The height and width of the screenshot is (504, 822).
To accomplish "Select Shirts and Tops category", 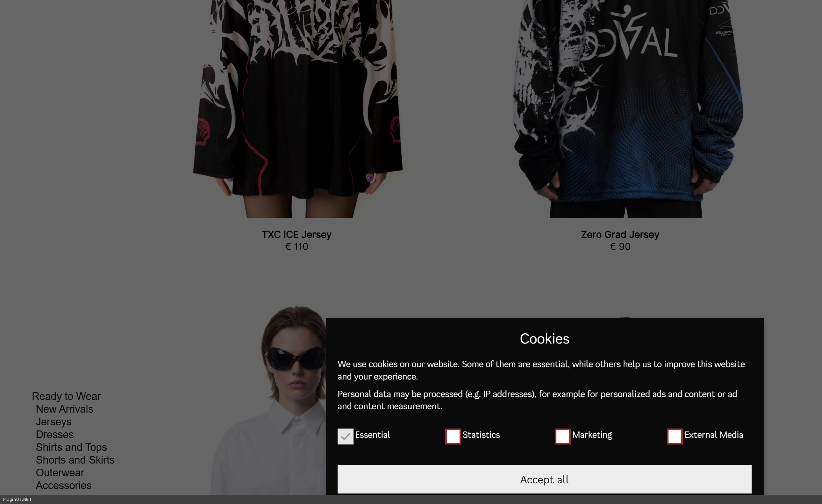I will 71,447.
